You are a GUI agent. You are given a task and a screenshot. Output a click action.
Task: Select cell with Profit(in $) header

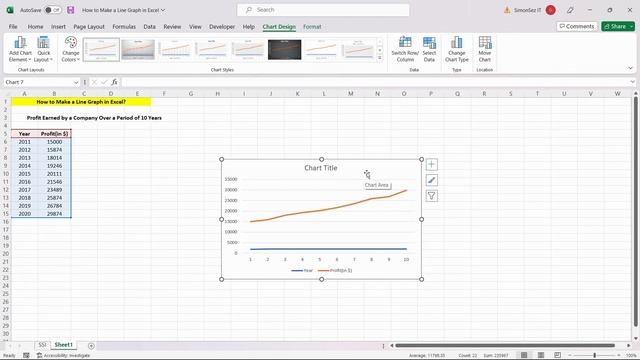click(54, 134)
